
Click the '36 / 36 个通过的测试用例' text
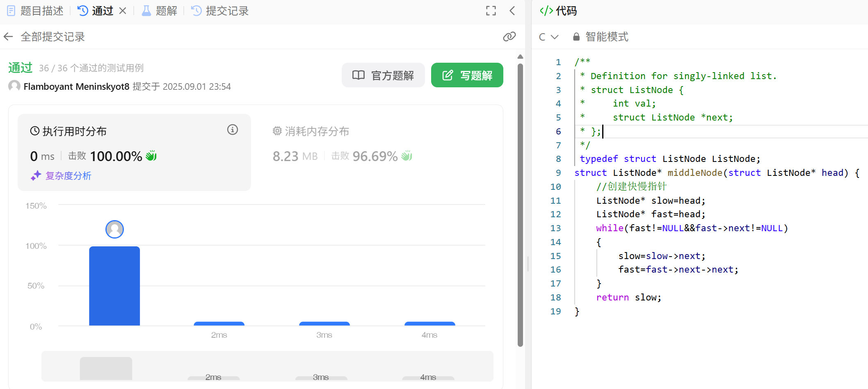click(91, 68)
